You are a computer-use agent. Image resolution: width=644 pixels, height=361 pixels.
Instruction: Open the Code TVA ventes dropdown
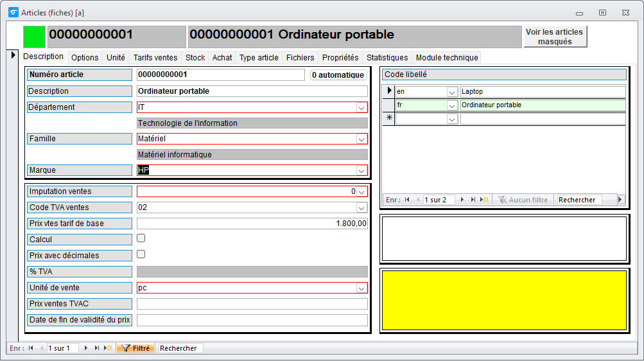[x=361, y=208]
